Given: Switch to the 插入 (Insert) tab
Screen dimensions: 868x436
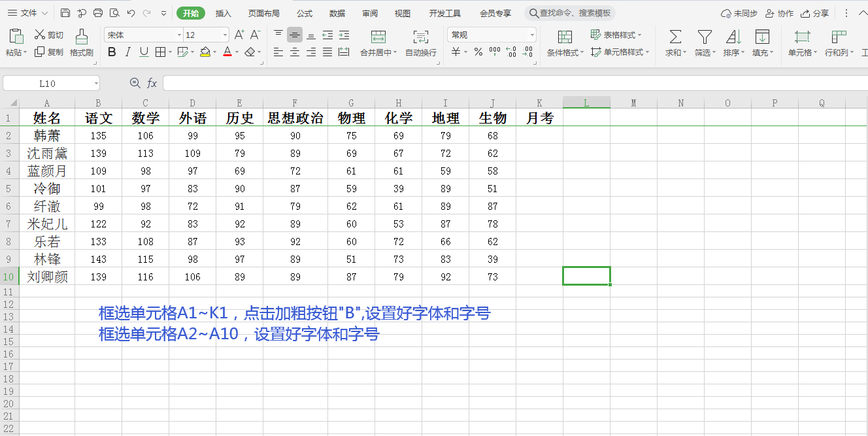Looking at the screenshot, I should tap(224, 13).
